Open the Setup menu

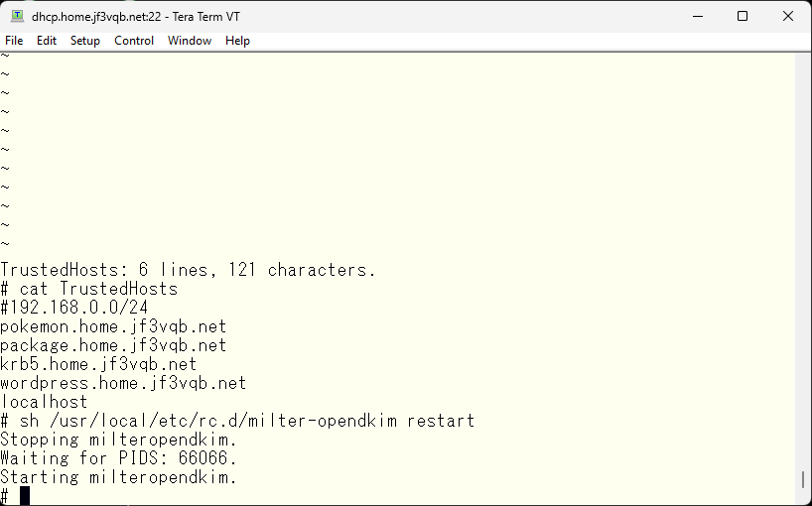(x=85, y=41)
